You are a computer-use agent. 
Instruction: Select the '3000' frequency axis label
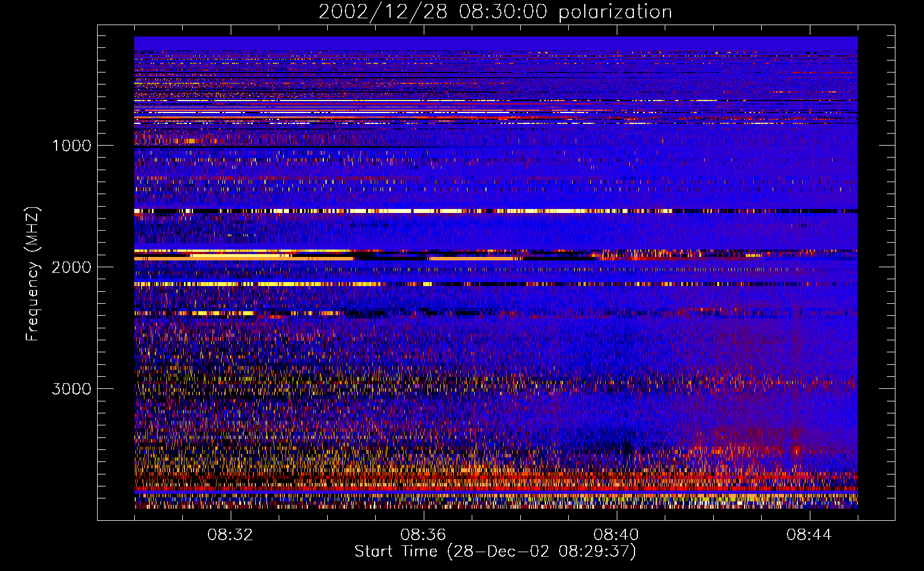[71, 389]
